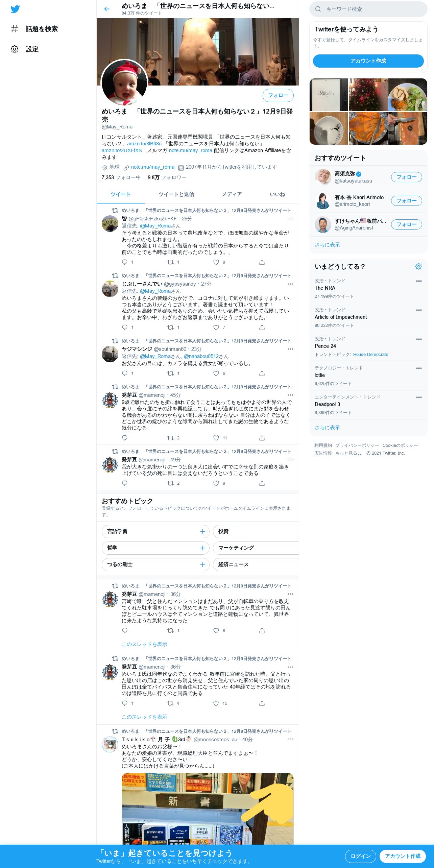
Task: Follow the 哲学 topic with plus
Action: pyautogui.click(x=202, y=548)
